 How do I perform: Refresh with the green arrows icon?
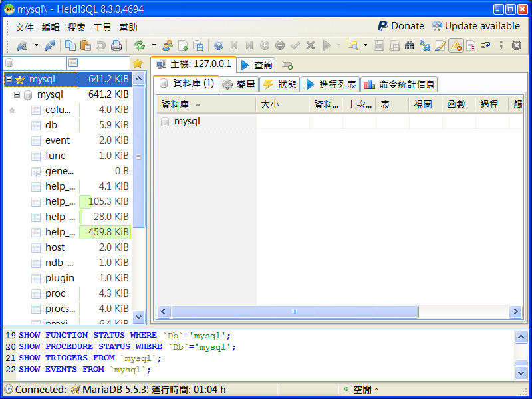[x=140, y=45]
